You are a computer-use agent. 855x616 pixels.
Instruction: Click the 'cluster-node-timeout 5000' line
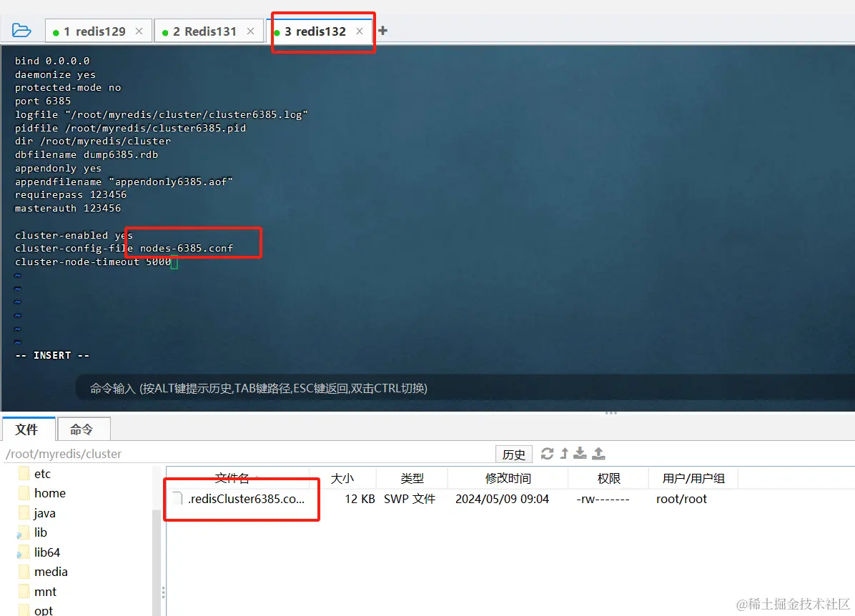[x=93, y=262]
